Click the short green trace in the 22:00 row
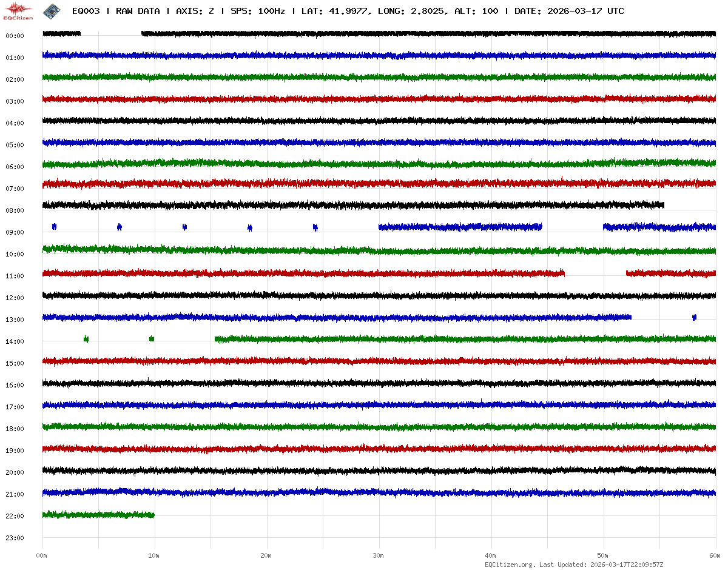 coord(98,515)
